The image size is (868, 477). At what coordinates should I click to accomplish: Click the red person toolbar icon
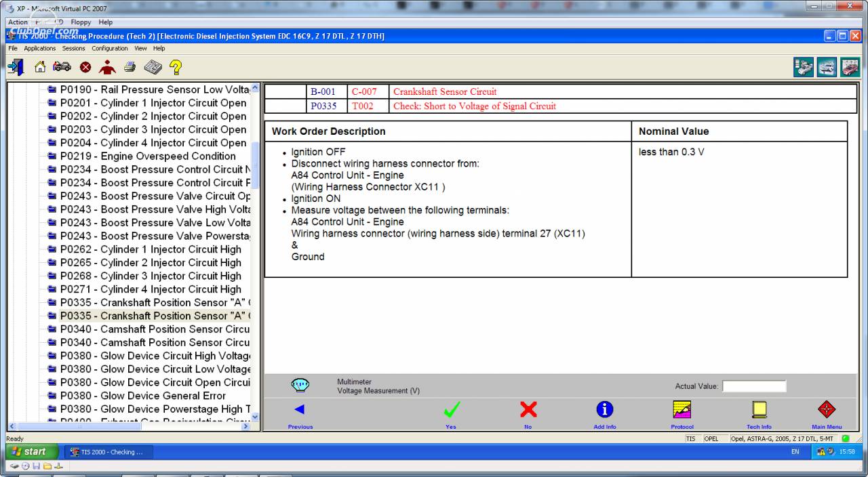pos(107,67)
